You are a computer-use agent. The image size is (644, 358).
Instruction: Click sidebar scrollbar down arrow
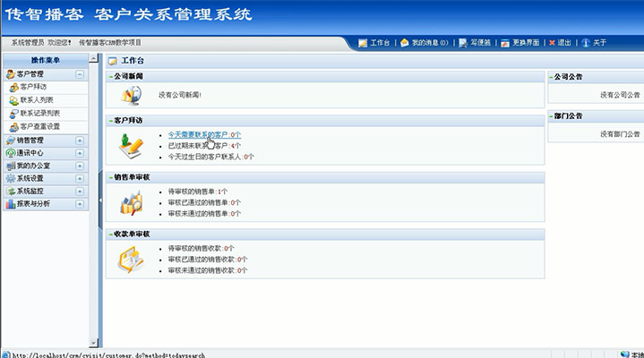(x=94, y=343)
